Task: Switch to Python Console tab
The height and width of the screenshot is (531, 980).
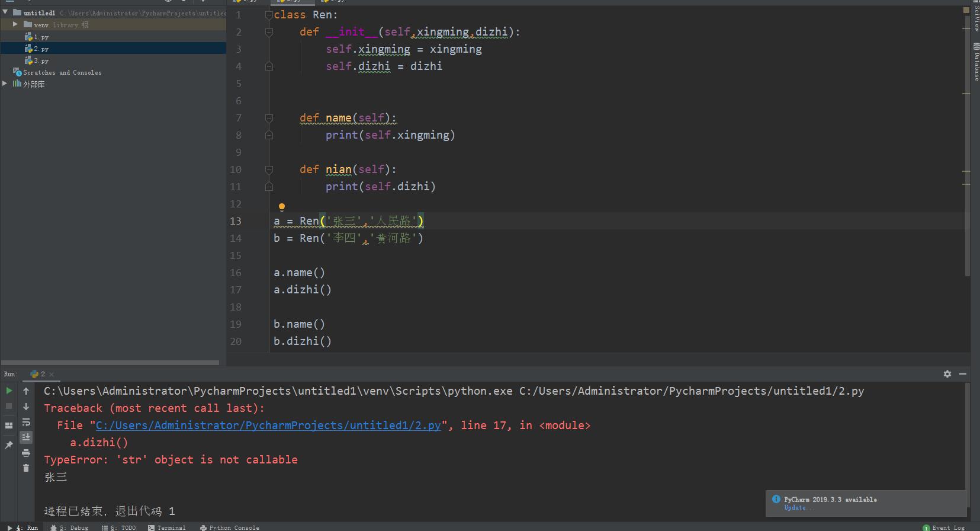Action: click(x=230, y=527)
